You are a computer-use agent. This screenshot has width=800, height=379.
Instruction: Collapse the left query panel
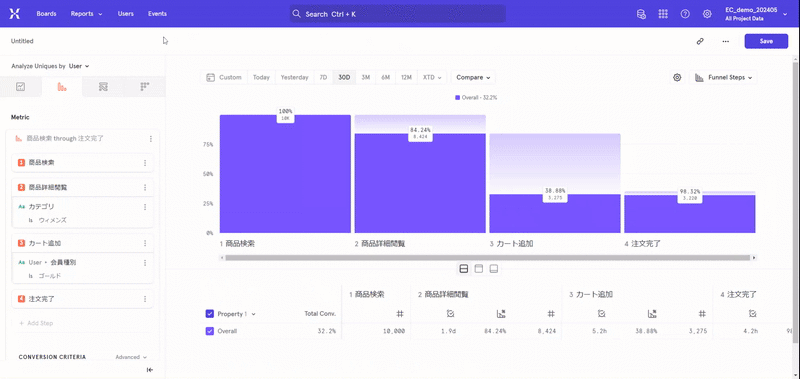149,370
